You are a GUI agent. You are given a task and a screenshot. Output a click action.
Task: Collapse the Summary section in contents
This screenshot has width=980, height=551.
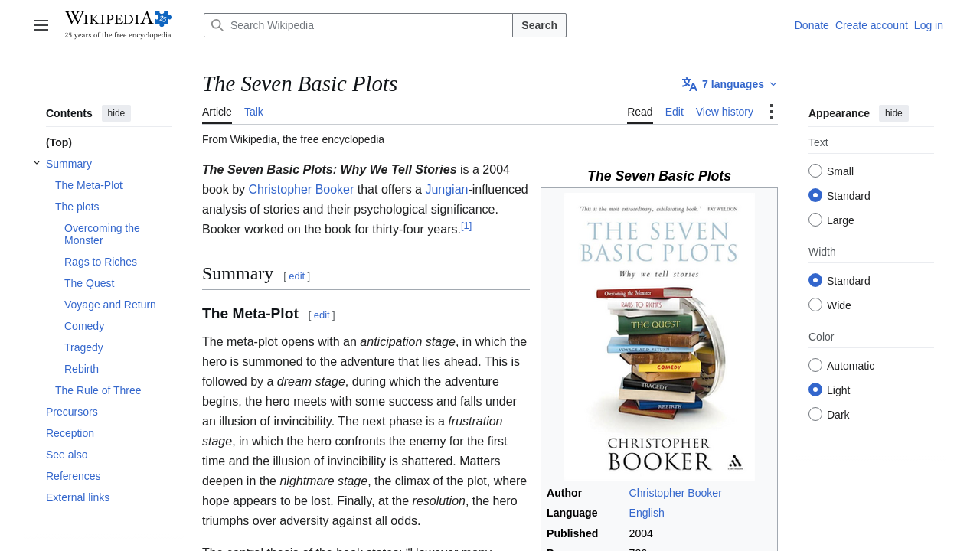[37, 163]
